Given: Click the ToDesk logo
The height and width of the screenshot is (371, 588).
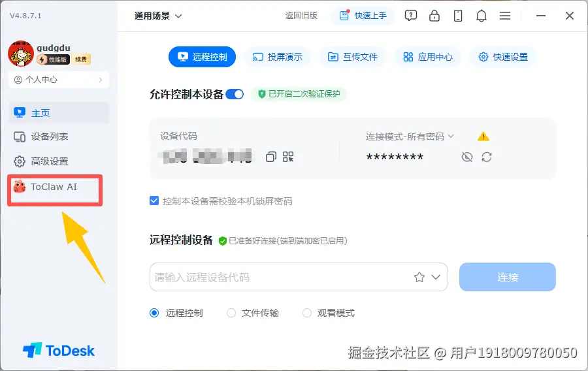Looking at the screenshot, I should tap(59, 350).
